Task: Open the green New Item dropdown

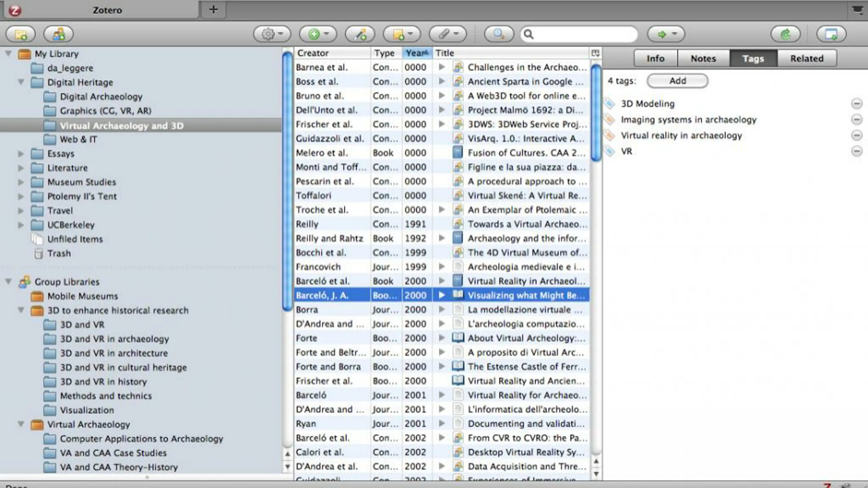Action: pos(318,34)
